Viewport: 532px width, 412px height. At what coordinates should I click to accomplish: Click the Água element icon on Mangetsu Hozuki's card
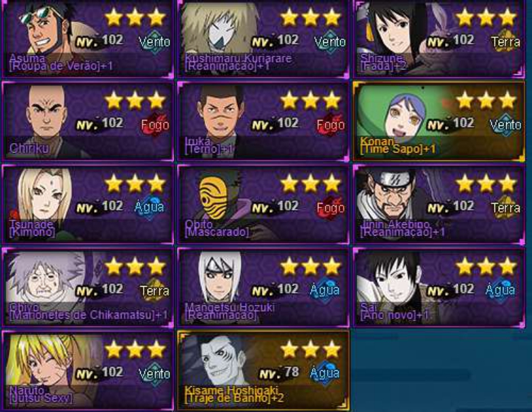[325, 290]
